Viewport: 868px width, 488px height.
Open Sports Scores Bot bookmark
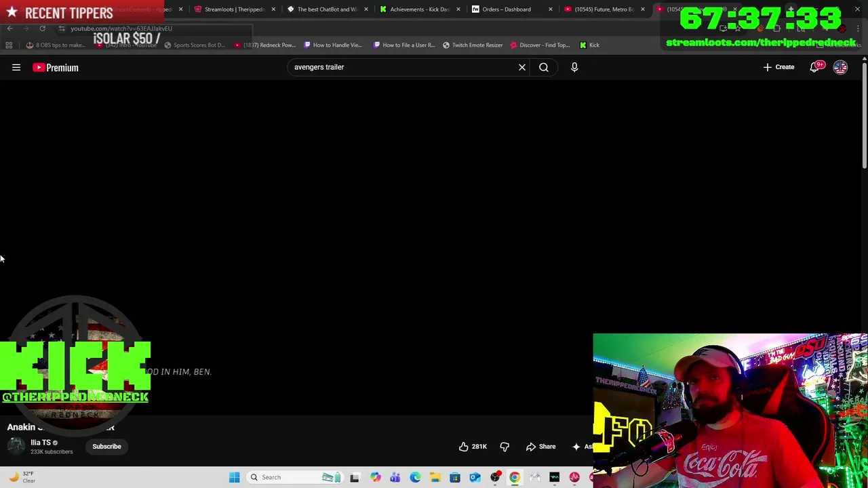coord(195,45)
